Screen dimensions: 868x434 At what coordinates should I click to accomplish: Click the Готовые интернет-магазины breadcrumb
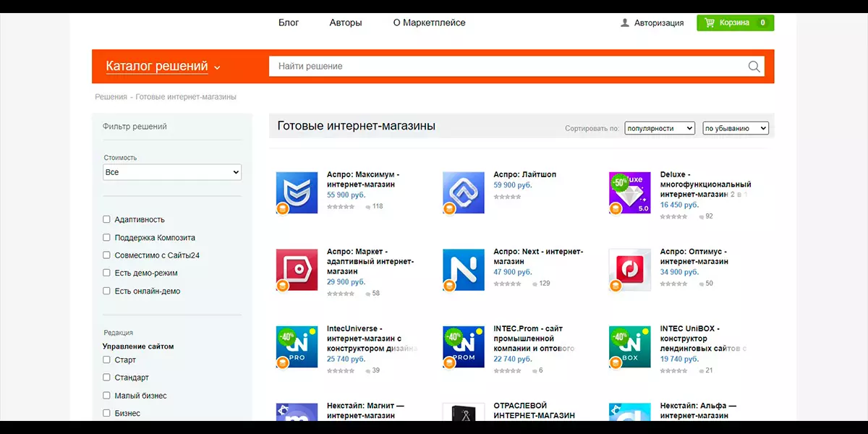coord(186,97)
